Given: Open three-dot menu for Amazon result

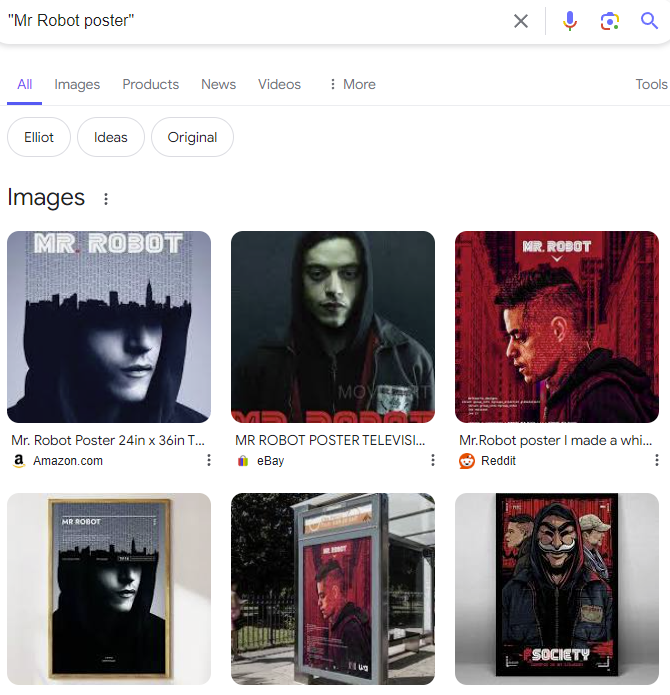Looking at the screenshot, I should [x=209, y=460].
